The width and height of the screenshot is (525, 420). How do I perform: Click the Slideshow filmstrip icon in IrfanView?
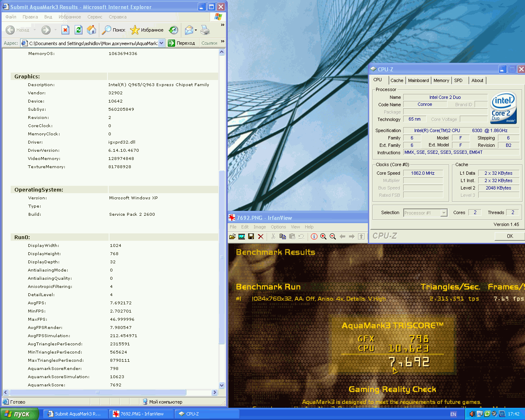point(242,236)
